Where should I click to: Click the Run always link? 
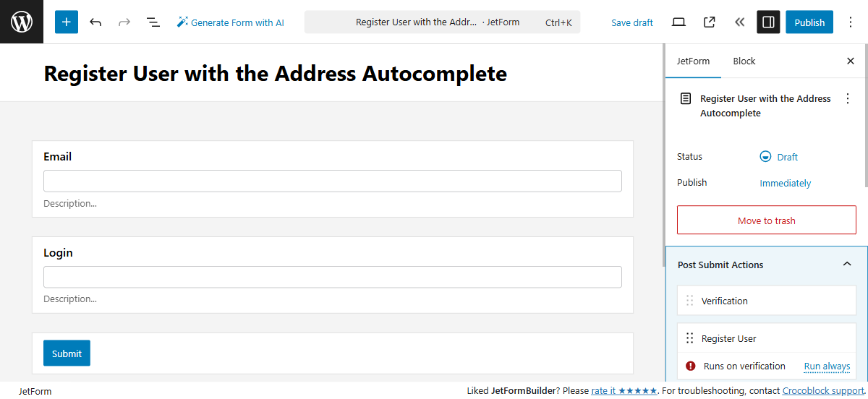tap(827, 366)
